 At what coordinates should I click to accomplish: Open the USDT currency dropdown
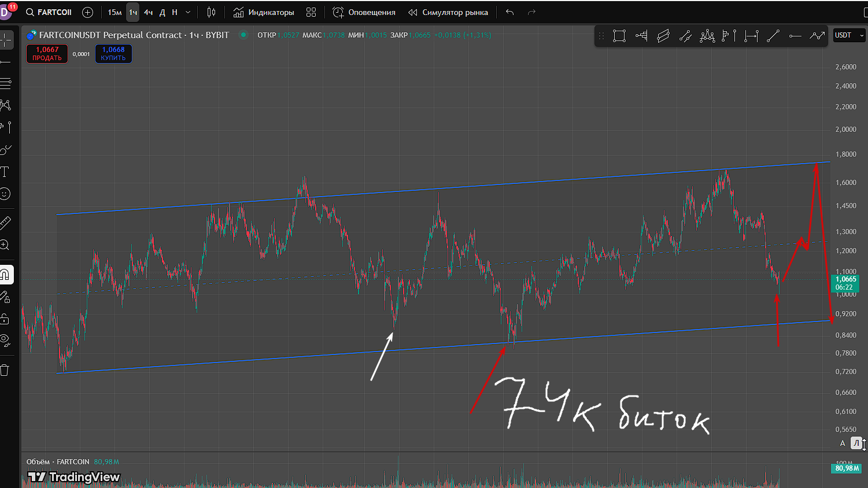[x=849, y=35]
